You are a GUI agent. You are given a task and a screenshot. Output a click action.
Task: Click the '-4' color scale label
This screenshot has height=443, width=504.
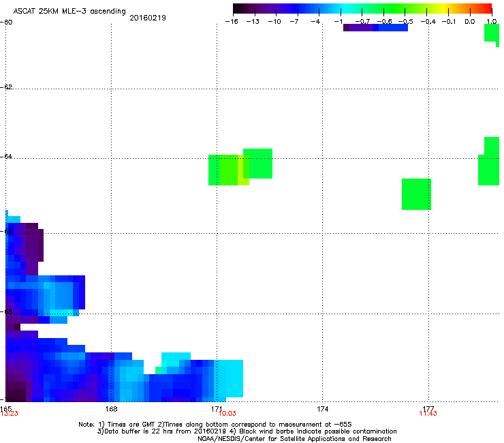[315, 22]
